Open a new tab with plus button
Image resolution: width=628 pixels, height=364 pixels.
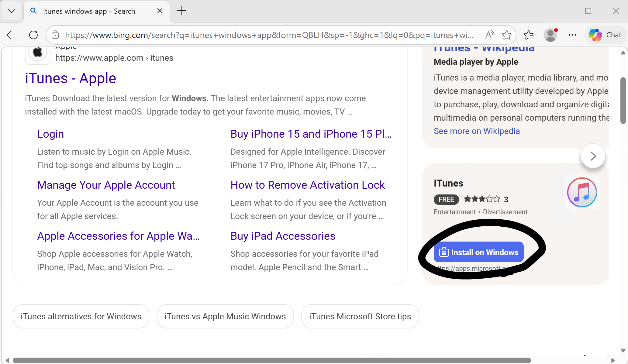[x=182, y=11]
